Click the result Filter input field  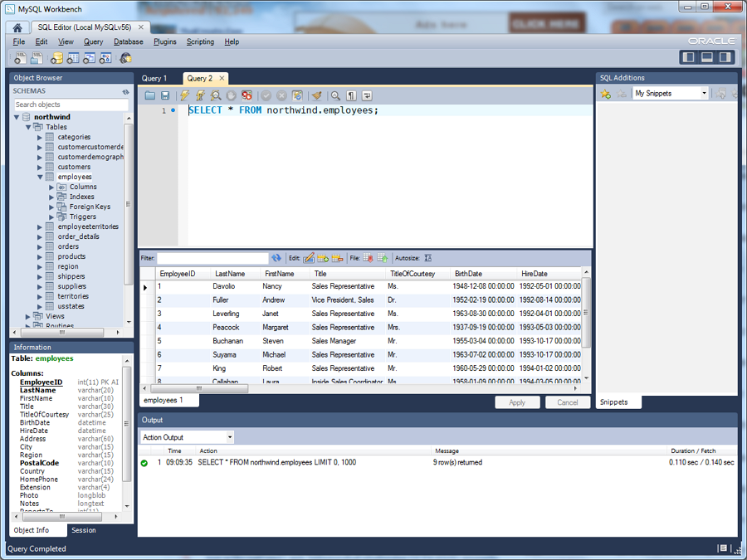[212, 258]
